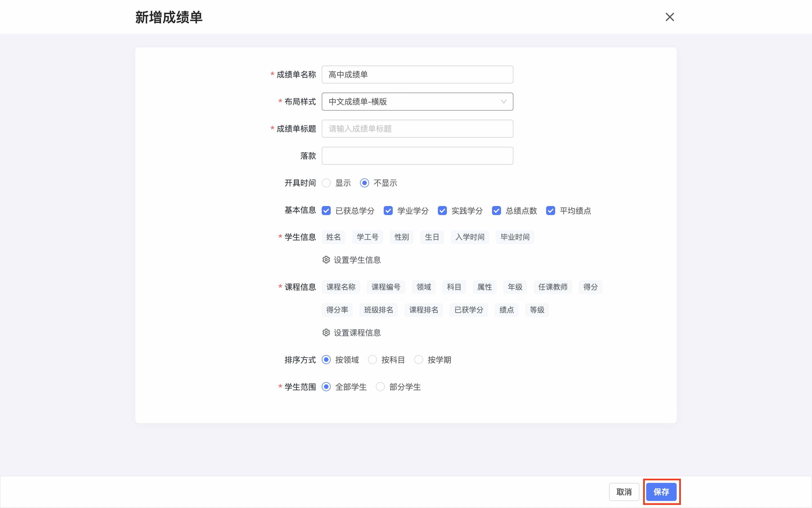
Task: Click the gear icon beside 设置学生信息
Action: [326, 260]
